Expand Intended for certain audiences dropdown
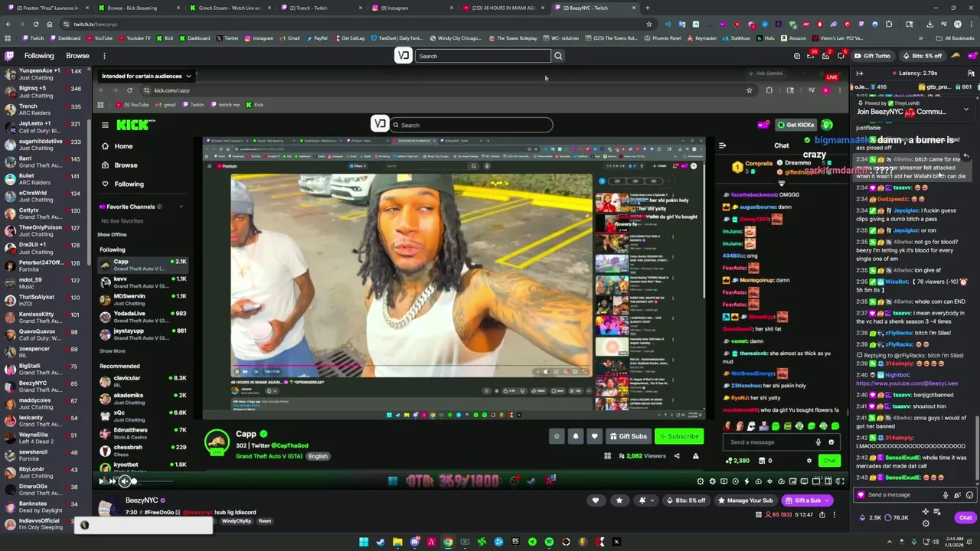This screenshot has width=980, height=551. click(145, 76)
